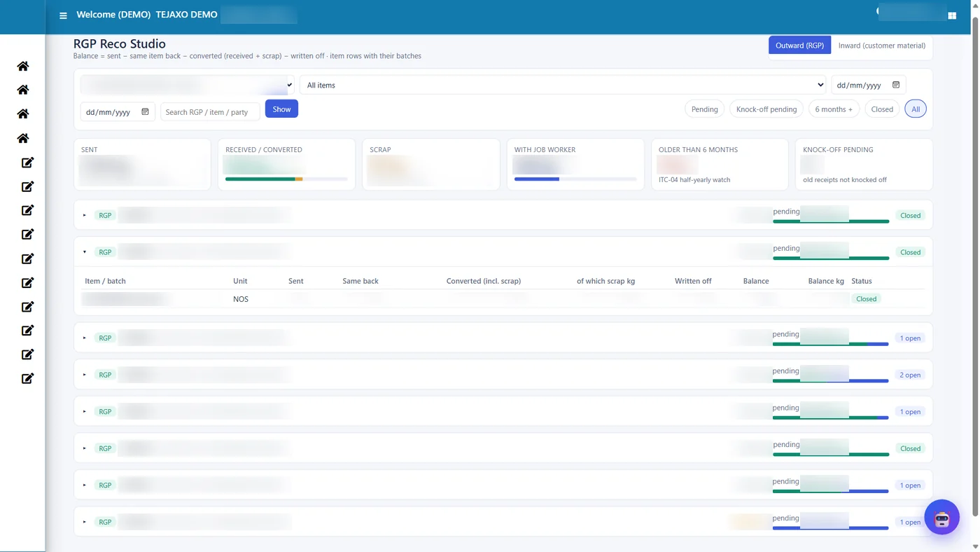Click the topmost home icon in the sidebar
The height and width of the screenshot is (552, 980).
point(23,66)
